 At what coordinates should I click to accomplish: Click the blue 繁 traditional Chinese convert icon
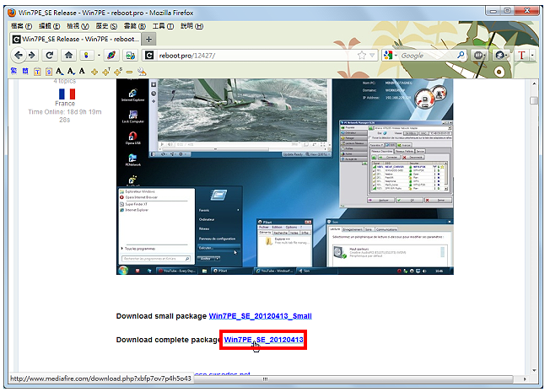(13, 71)
